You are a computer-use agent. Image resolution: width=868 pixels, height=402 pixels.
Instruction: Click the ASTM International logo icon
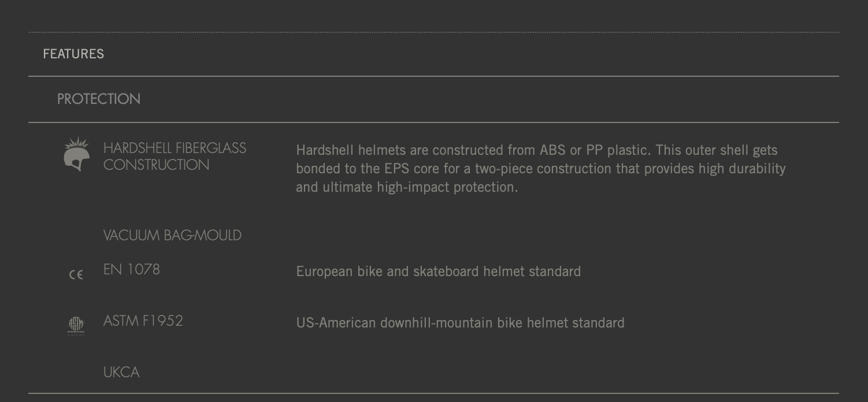(76, 326)
